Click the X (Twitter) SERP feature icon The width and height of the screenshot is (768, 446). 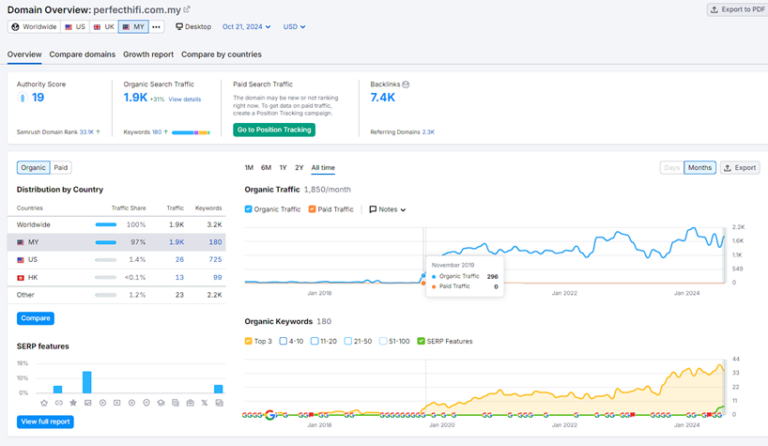click(205, 403)
